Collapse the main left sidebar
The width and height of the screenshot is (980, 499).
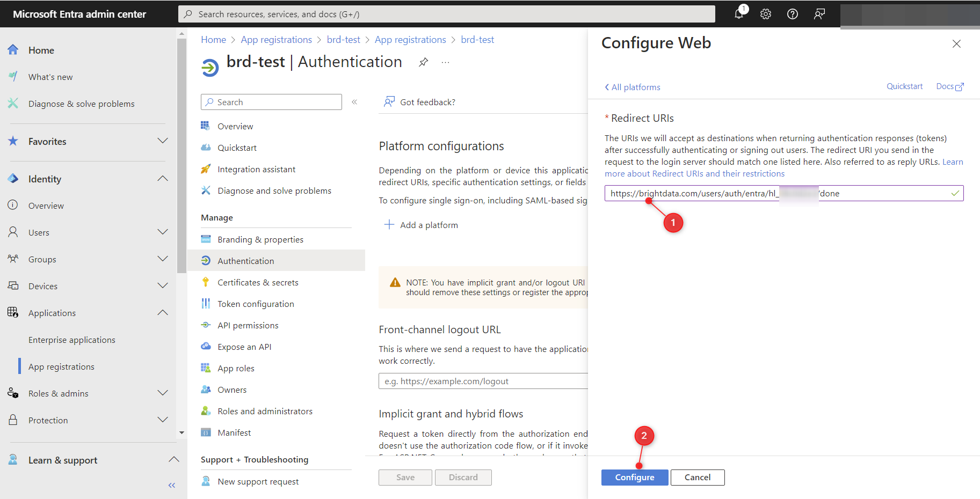[172, 485]
